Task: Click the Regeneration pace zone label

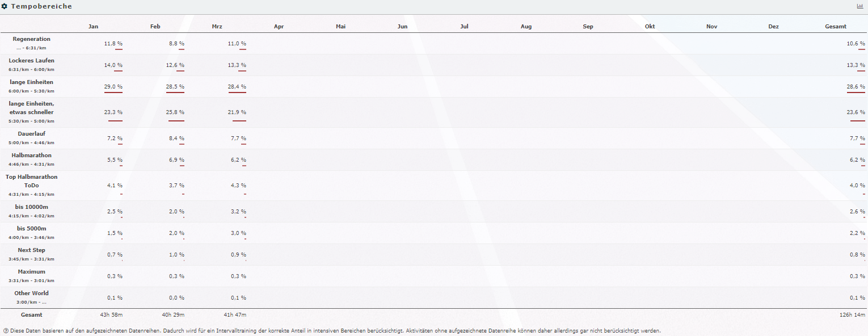Action: (x=31, y=39)
